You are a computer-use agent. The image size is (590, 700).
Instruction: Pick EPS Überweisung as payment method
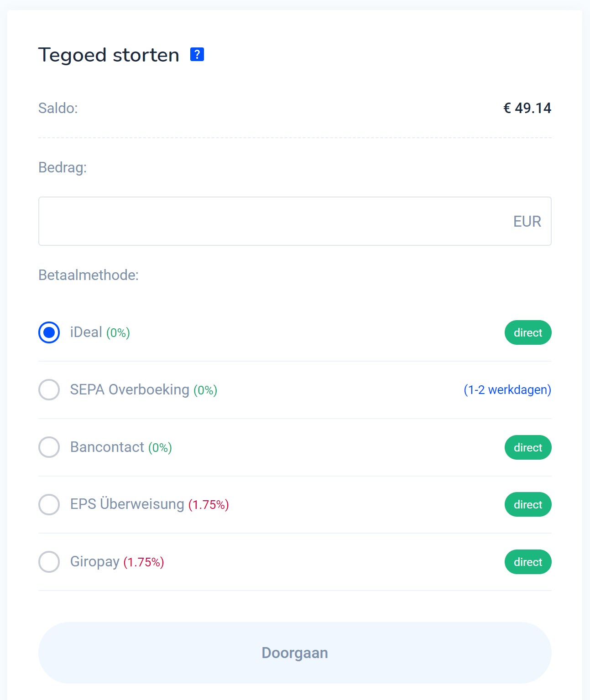(48, 505)
